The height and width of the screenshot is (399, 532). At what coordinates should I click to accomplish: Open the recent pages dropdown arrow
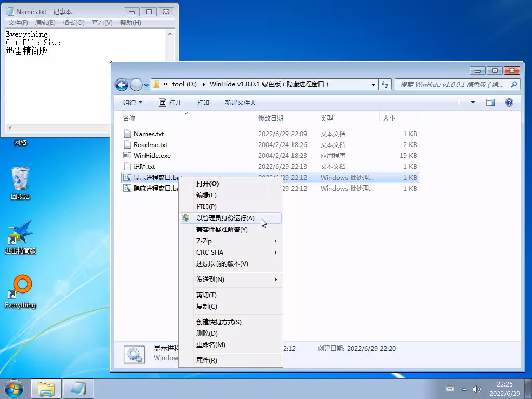pos(147,85)
